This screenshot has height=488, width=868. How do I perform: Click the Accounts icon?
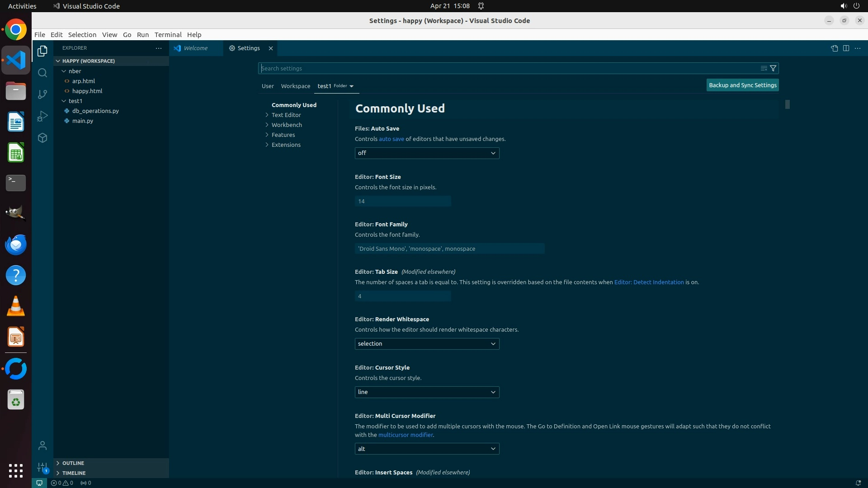pos(42,446)
